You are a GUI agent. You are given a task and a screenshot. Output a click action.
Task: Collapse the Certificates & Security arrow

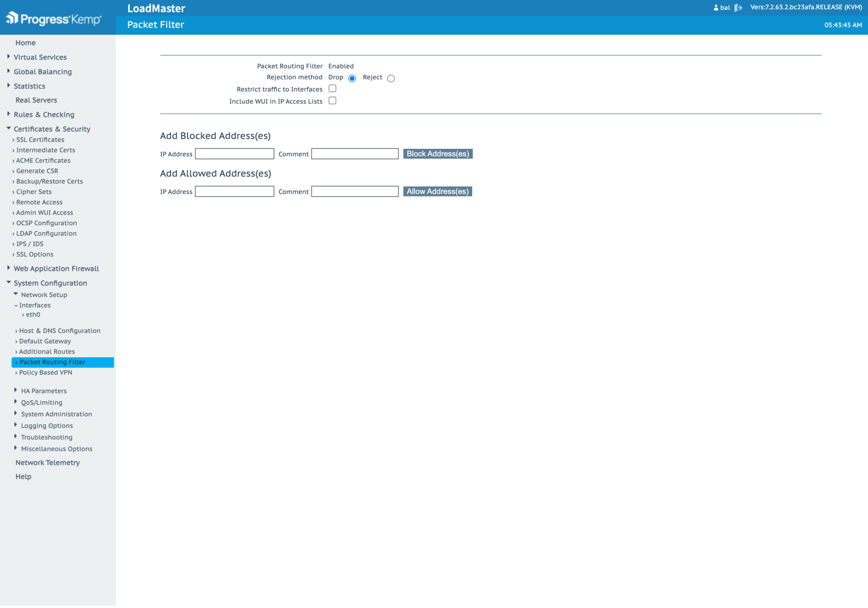(x=8, y=128)
